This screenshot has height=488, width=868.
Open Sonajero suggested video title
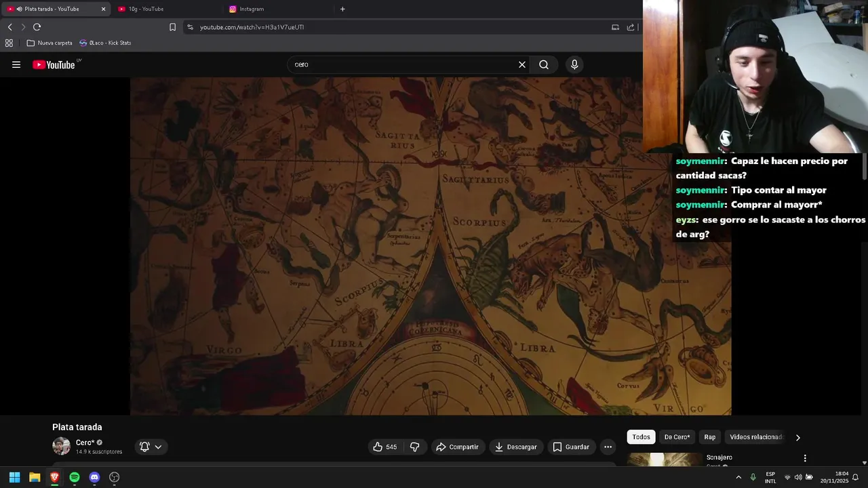719,457
